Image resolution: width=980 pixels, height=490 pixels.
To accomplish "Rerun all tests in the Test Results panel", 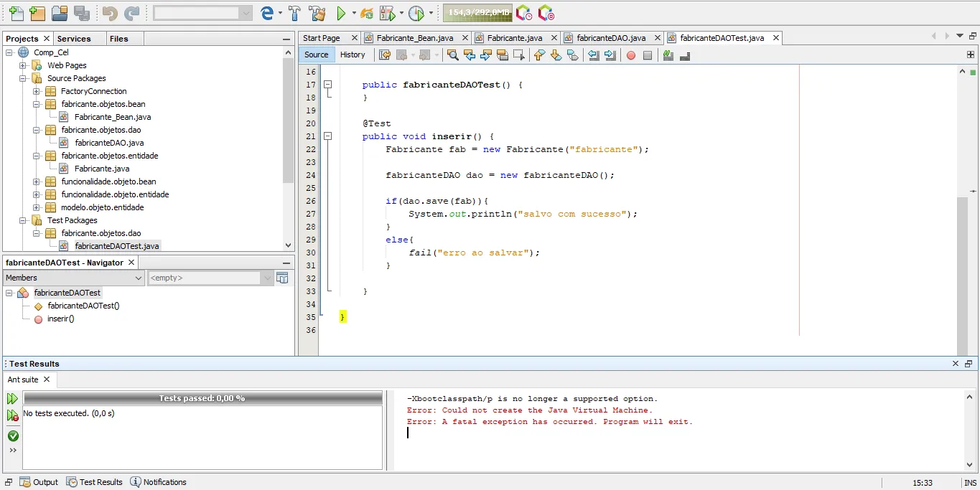I will pos(12,398).
